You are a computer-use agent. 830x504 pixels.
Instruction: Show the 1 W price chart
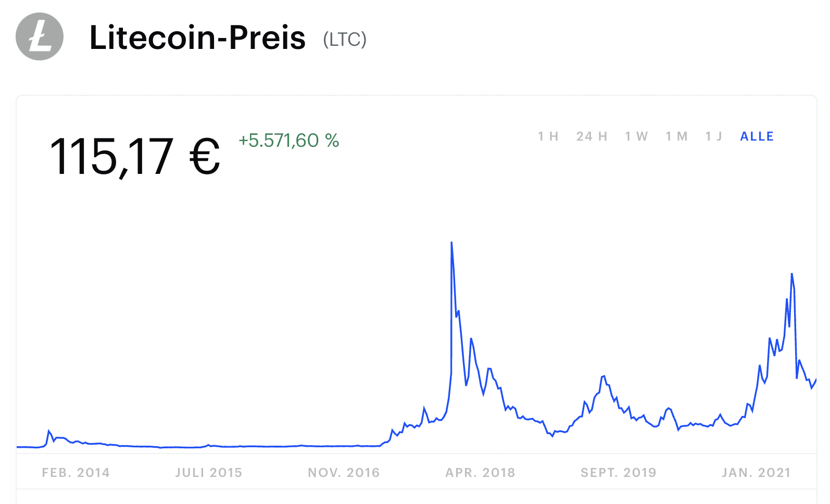(636, 136)
